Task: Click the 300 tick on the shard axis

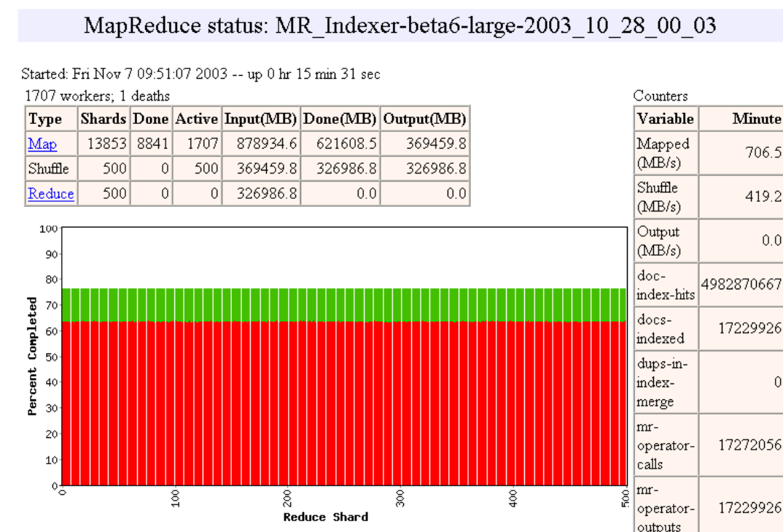Action: (x=400, y=498)
